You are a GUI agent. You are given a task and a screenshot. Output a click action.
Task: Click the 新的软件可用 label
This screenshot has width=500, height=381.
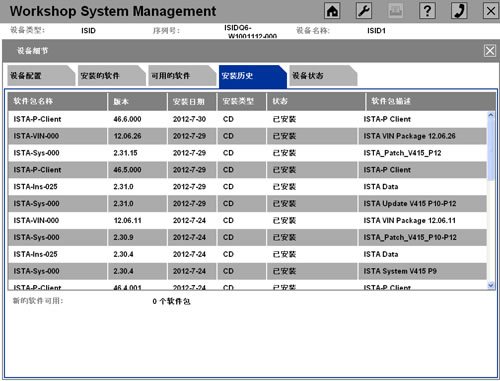click(38, 301)
